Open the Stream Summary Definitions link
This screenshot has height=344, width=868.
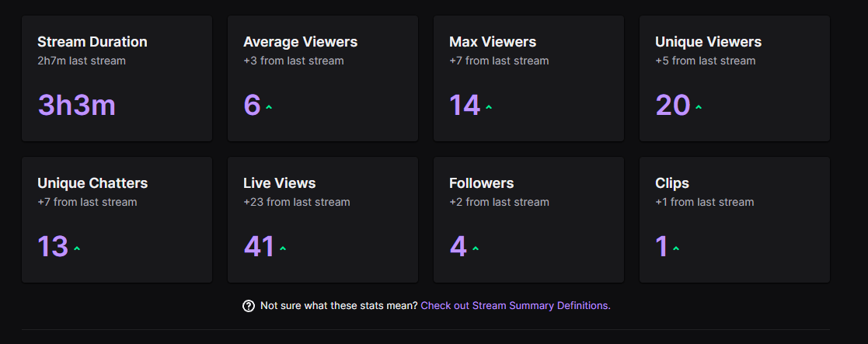515,305
